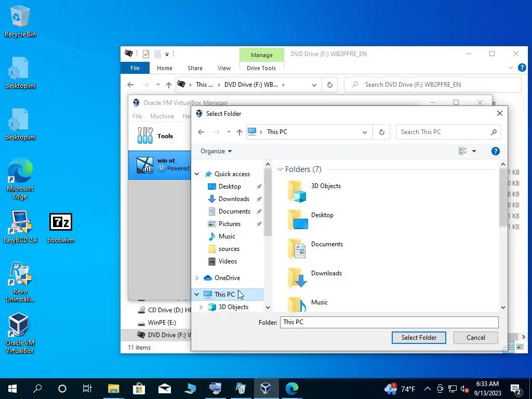The height and width of the screenshot is (399, 532).
Task: Open the view options dropdown arrow
Action: (x=474, y=151)
